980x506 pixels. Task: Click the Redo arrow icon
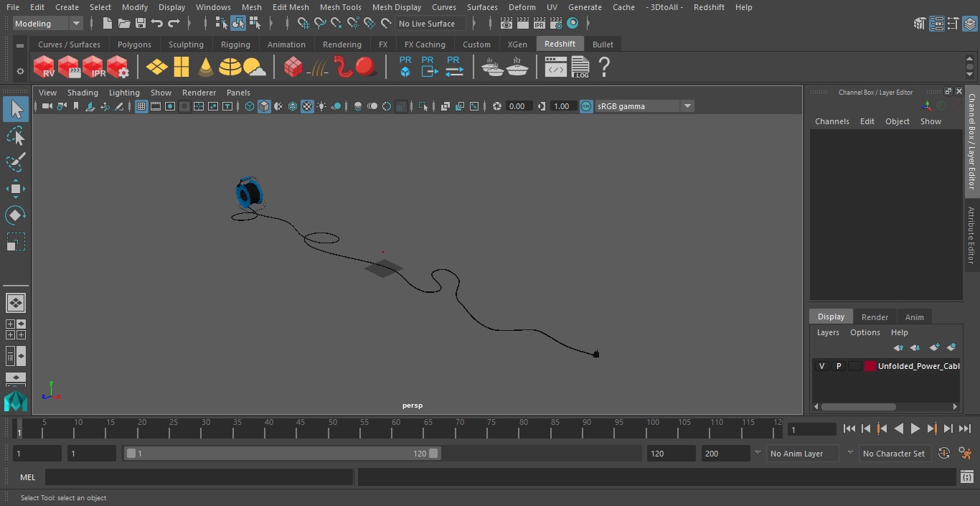tap(174, 24)
